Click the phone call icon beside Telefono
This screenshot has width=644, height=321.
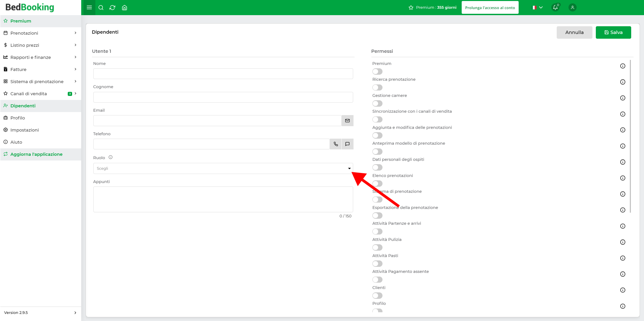[x=336, y=144]
